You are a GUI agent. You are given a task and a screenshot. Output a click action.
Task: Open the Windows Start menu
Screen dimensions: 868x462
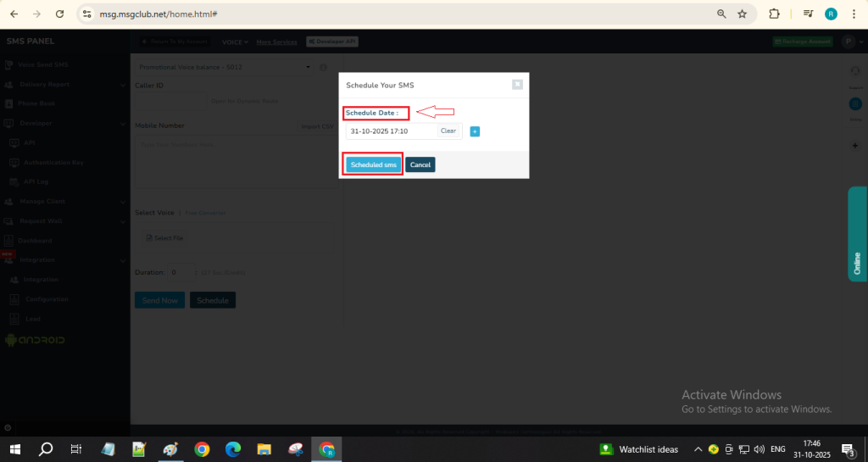coord(15,448)
